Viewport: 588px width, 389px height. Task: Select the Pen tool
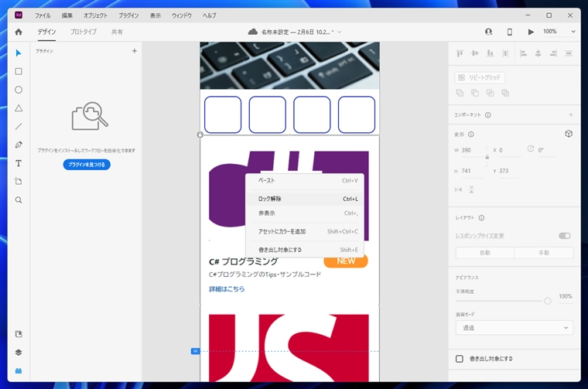tap(19, 145)
